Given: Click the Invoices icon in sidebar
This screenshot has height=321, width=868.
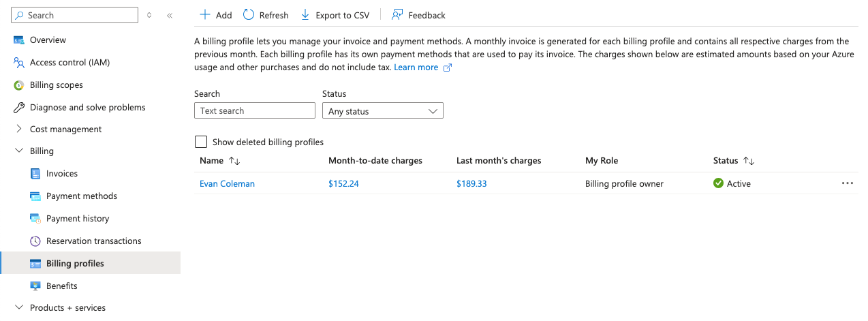Looking at the screenshot, I should pos(35,174).
